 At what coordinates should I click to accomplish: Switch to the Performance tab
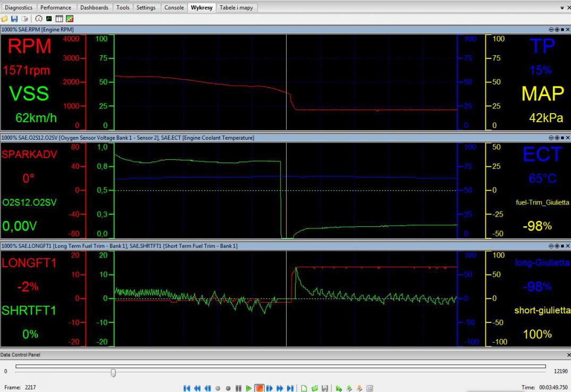56,7
